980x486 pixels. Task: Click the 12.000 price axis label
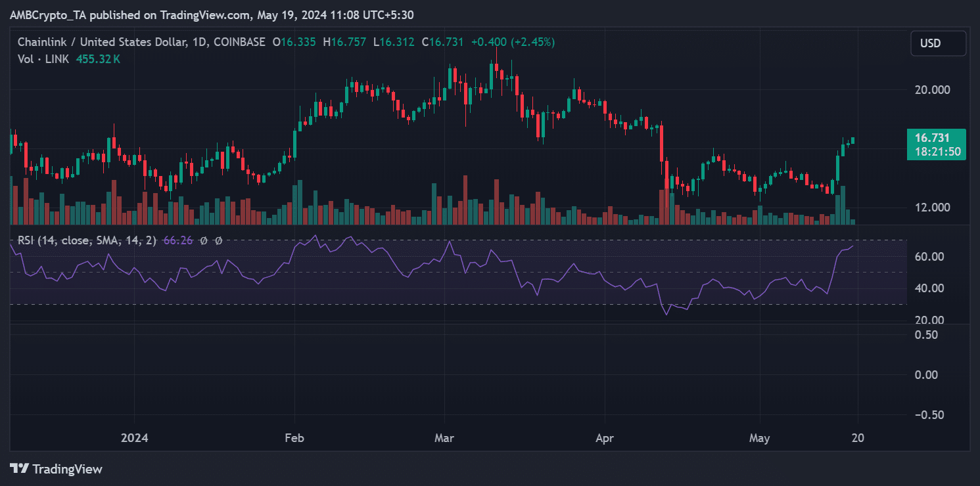tap(933, 208)
